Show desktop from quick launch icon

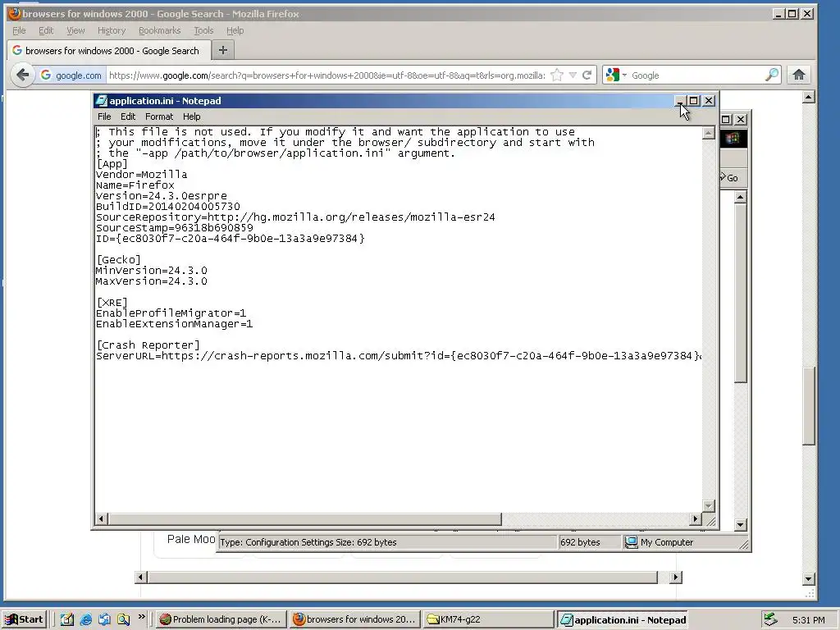click(67, 619)
